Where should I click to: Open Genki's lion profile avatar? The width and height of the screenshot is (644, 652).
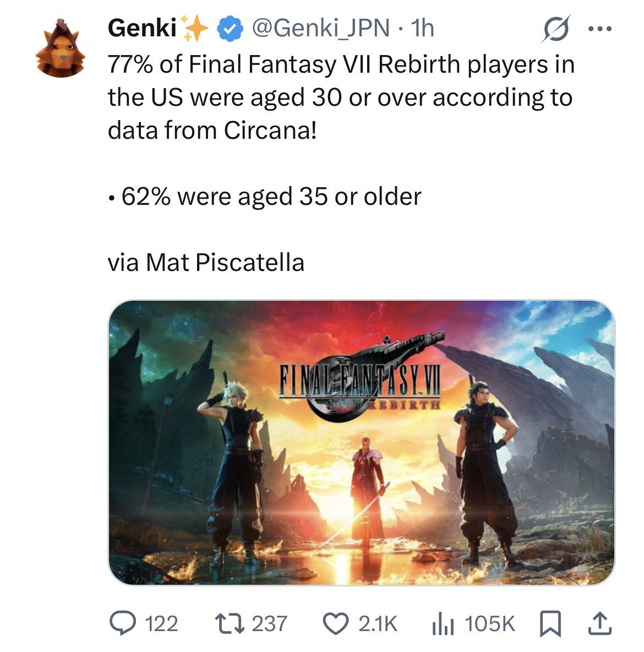coord(61,48)
